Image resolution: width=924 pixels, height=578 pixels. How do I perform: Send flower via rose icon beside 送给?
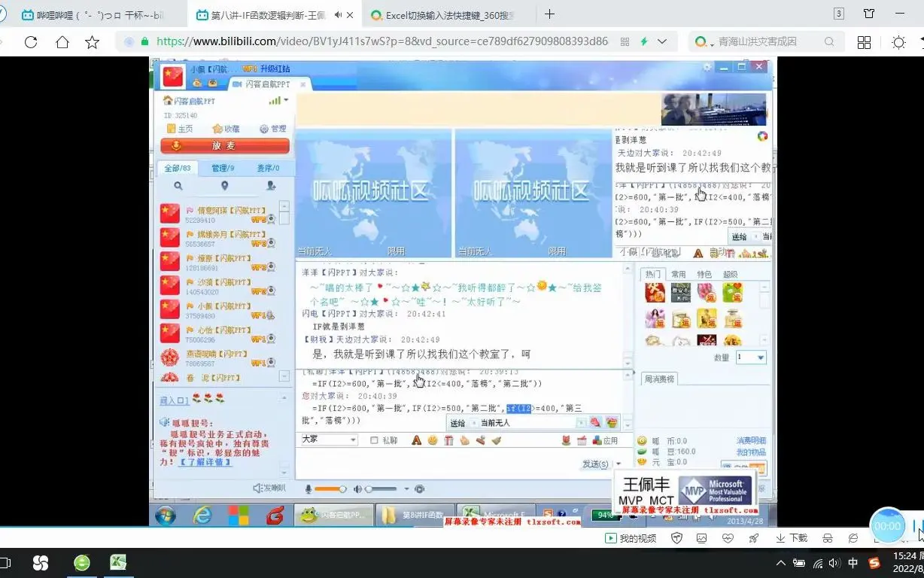click(x=595, y=423)
